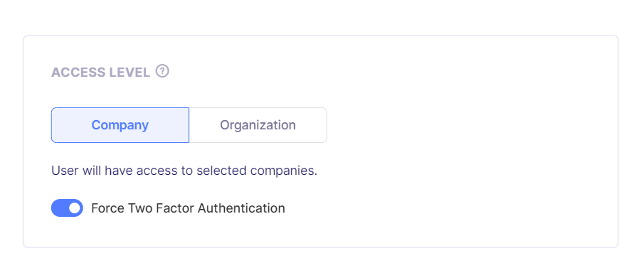Switch to the Organization access level
The image size is (644, 273).
(258, 125)
